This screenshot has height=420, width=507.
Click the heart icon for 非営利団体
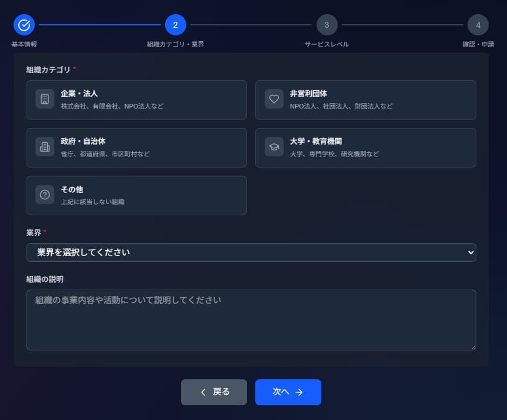click(x=274, y=99)
